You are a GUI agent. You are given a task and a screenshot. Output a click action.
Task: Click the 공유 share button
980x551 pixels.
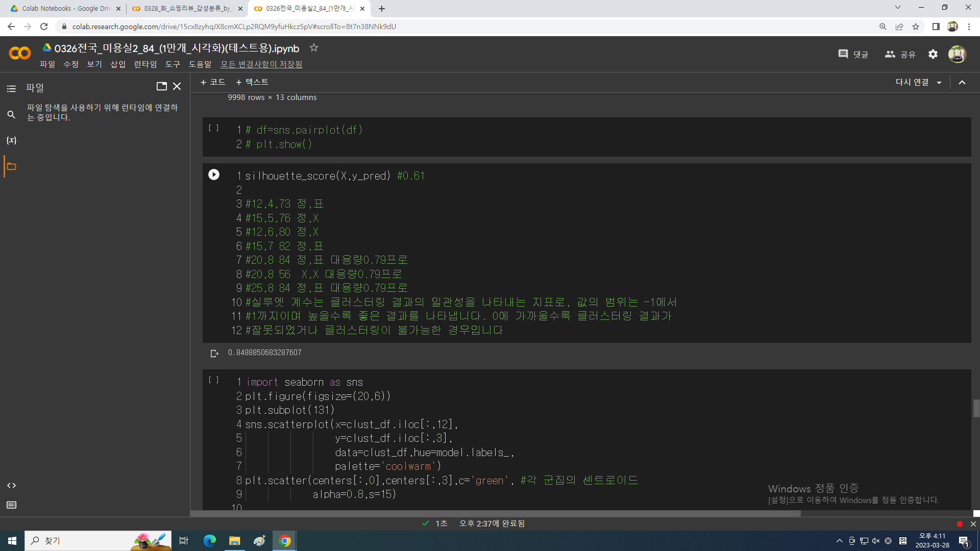coord(900,54)
